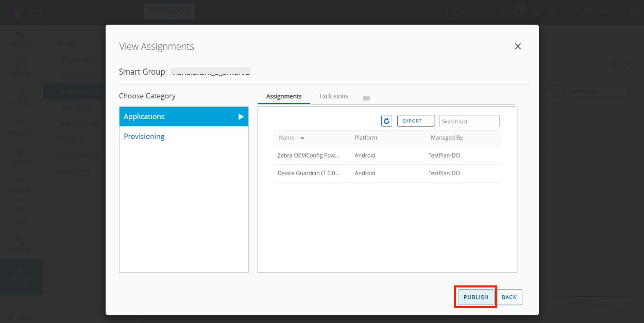
Task: Open Monitor from the left sidebar
Action: [21, 67]
